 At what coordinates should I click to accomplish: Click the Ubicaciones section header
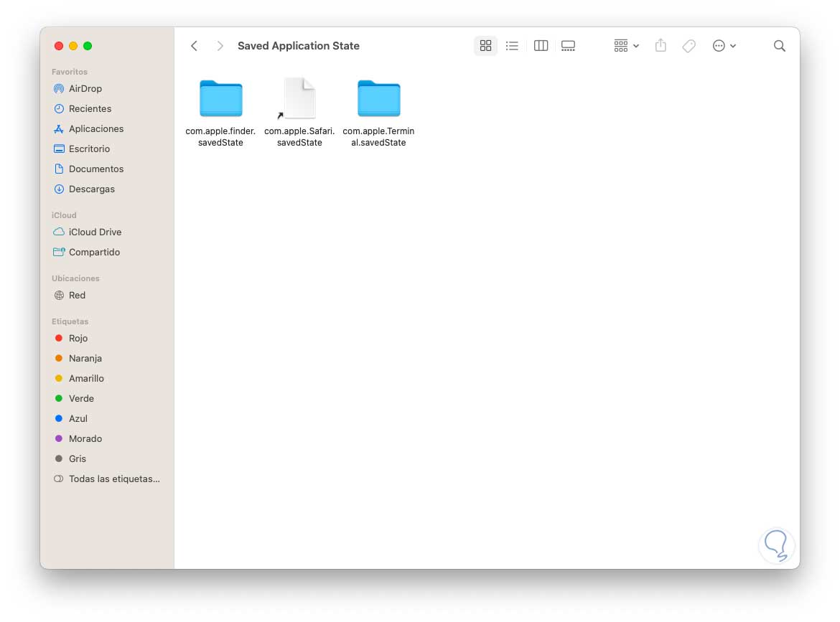(x=75, y=278)
